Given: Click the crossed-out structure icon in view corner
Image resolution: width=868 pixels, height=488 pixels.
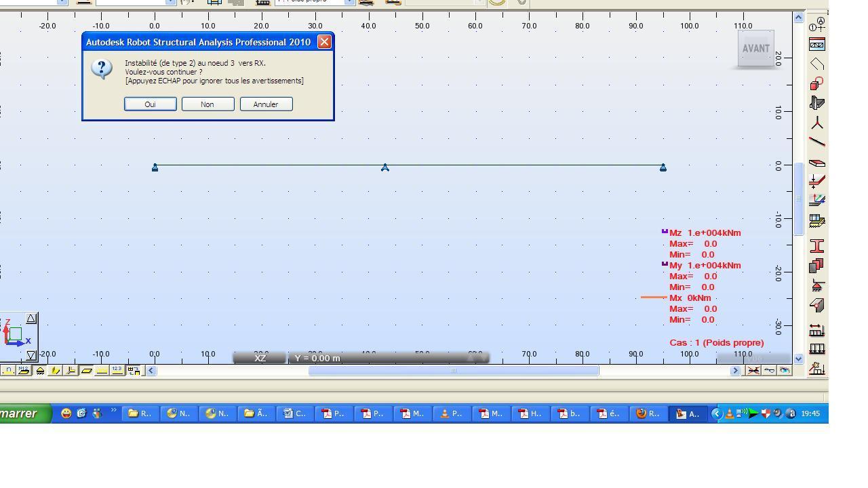Looking at the screenshot, I should [753, 370].
